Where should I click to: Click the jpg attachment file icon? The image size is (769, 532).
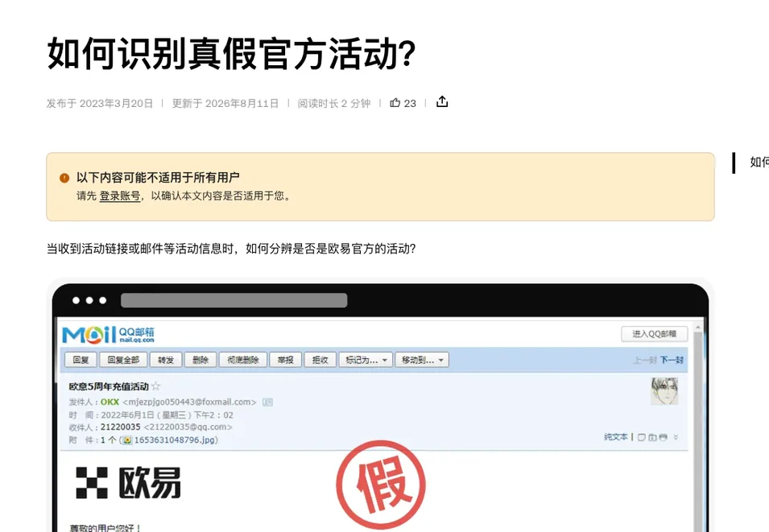click(x=127, y=439)
